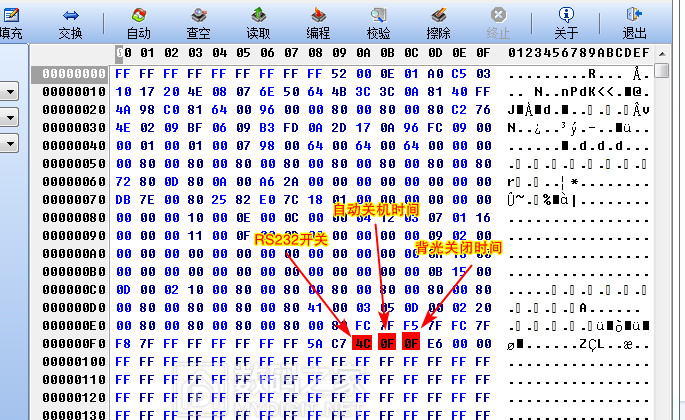
Task: Expand the second dropdown on left panel
Action: pos(9,118)
